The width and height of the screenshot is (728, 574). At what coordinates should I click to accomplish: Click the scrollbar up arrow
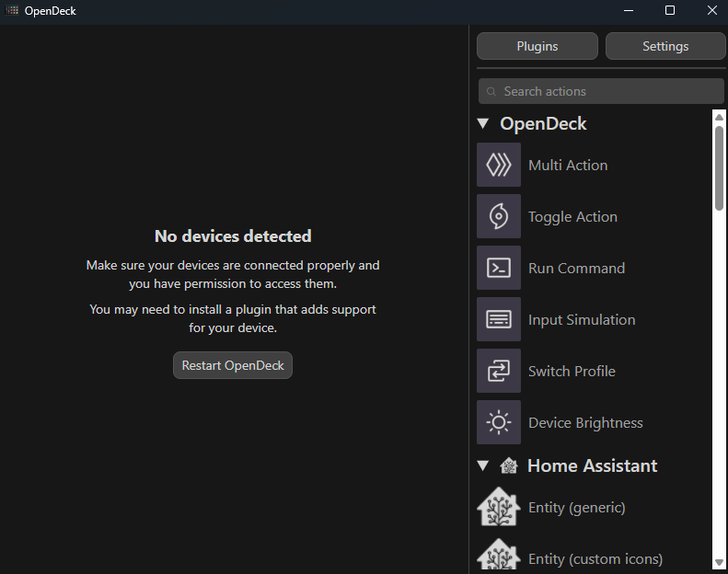click(x=719, y=118)
